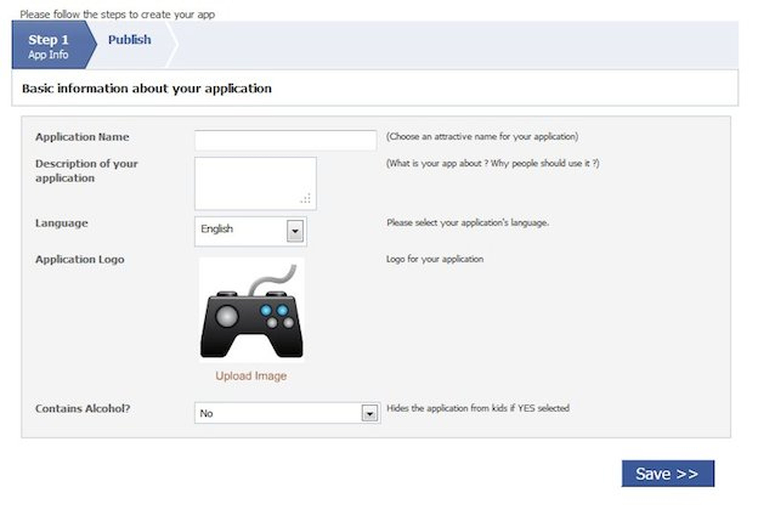Focus the Application Name input field

click(x=285, y=140)
